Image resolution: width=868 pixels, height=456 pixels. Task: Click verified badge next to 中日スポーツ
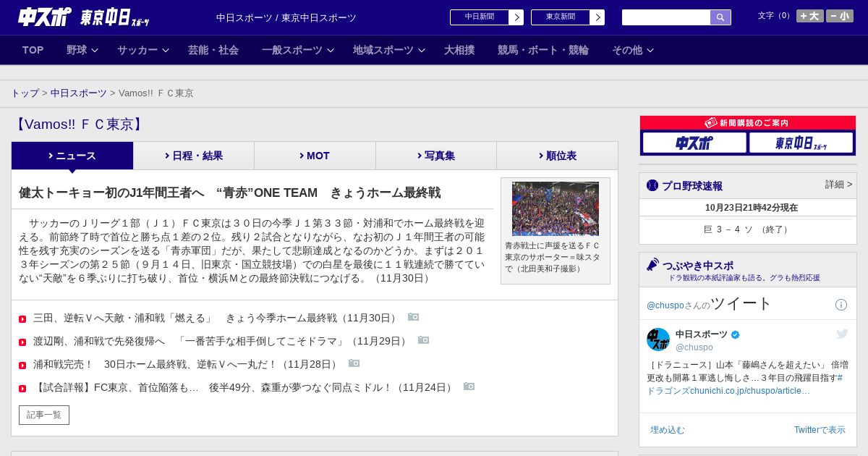736,335
